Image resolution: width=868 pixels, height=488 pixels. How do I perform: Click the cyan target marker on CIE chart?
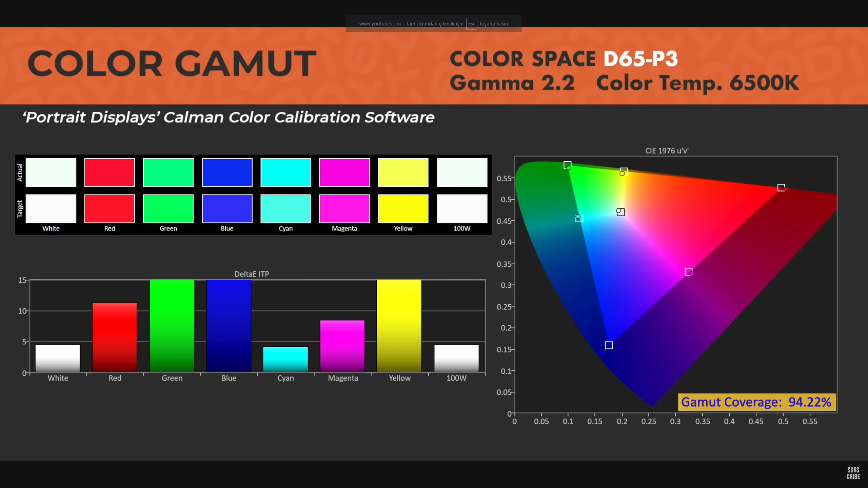(579, 218)
